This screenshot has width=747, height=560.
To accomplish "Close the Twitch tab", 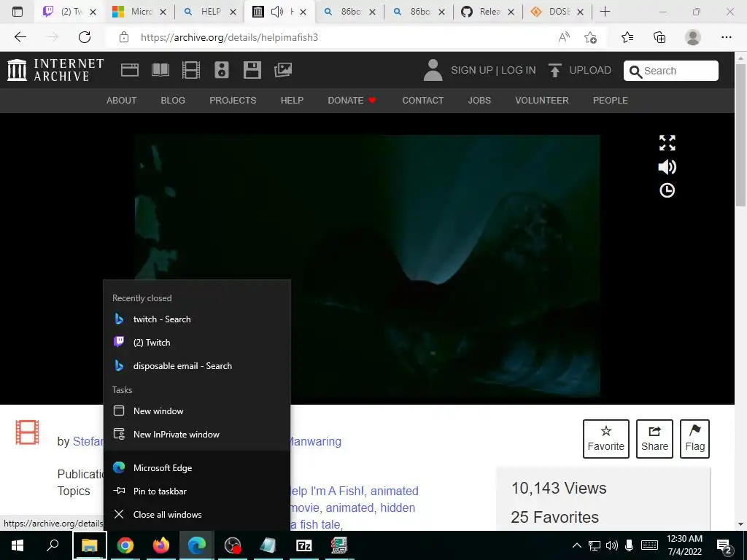I will 93,12.
